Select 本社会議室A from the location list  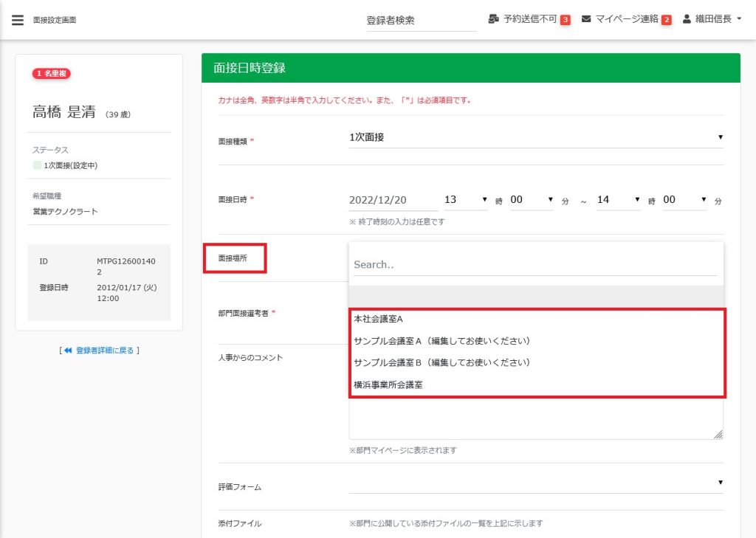379,320
